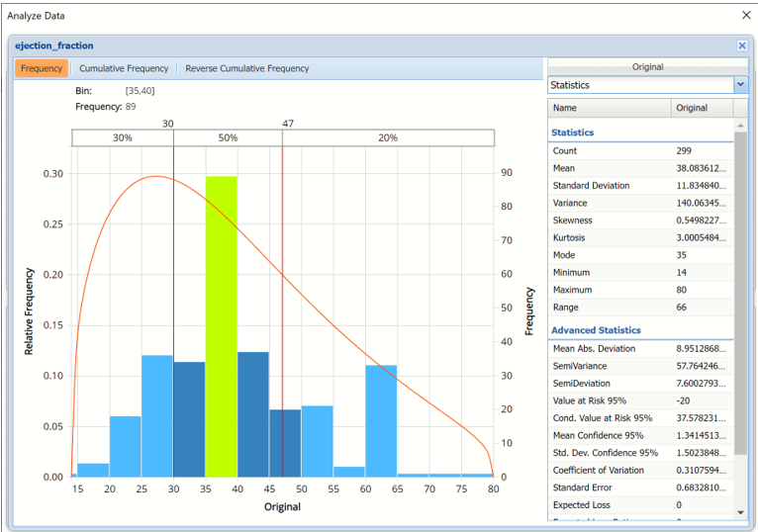
Task: Select the Name column header
Action: click(x=609, y=108)
